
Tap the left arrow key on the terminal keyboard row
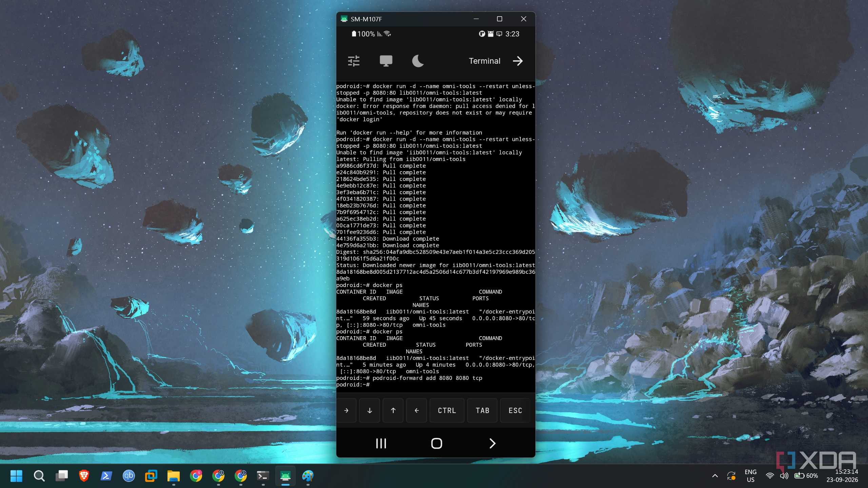(x=416, y=410)
